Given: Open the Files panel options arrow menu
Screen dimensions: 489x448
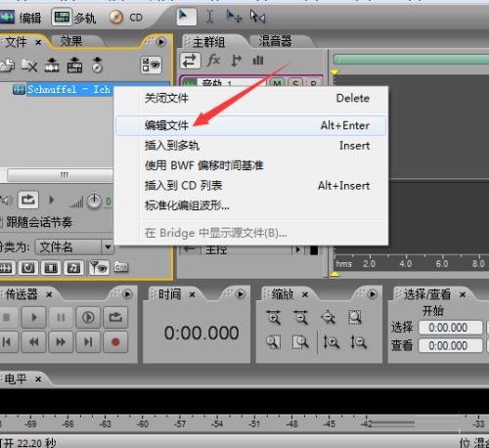Looking at the screenshot, I should click(160, 42).
